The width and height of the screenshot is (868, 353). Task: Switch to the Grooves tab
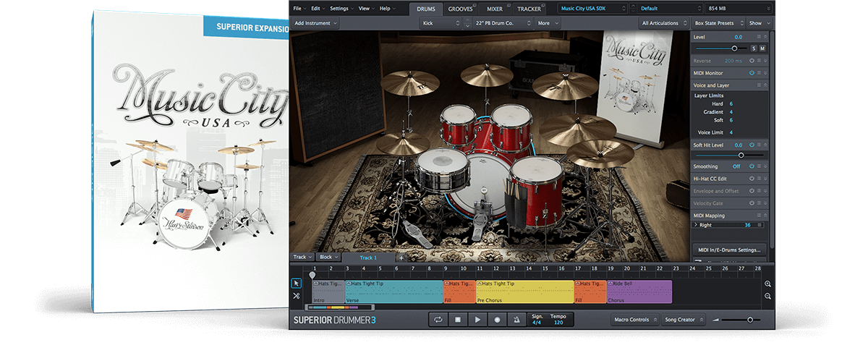point(460,9)
